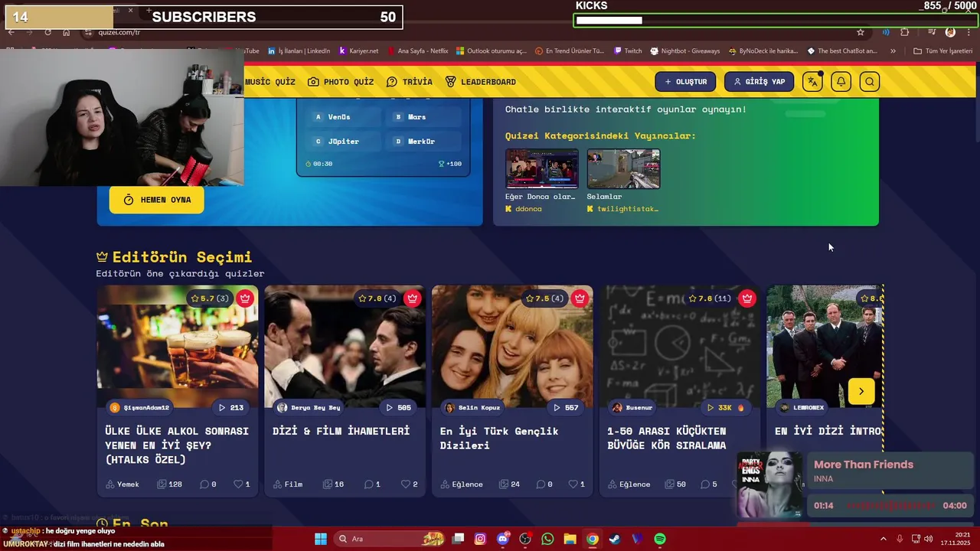The height and width of the screenshot is (551, 980).
Task: Show hidden system tray icons
Action: click(883, 539)
